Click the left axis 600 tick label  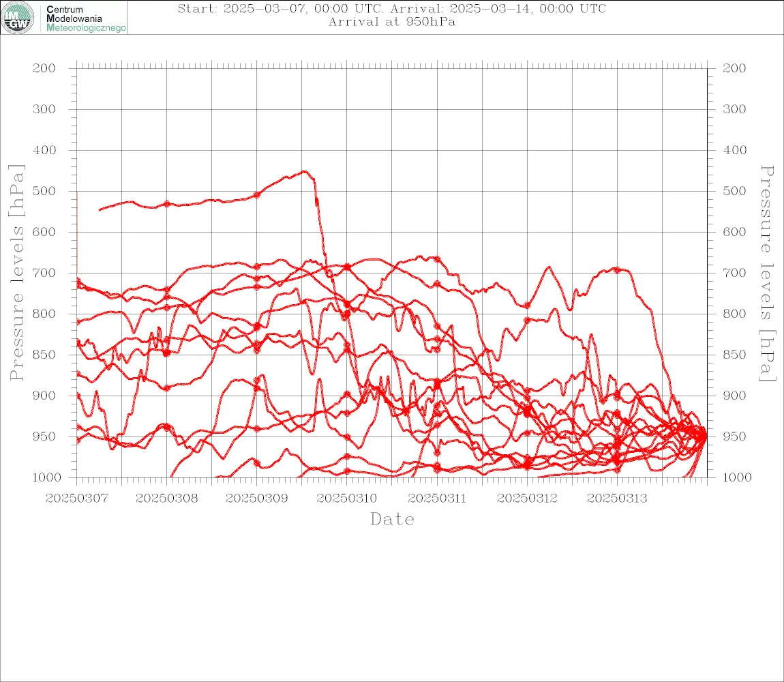[x=44, y=232]
